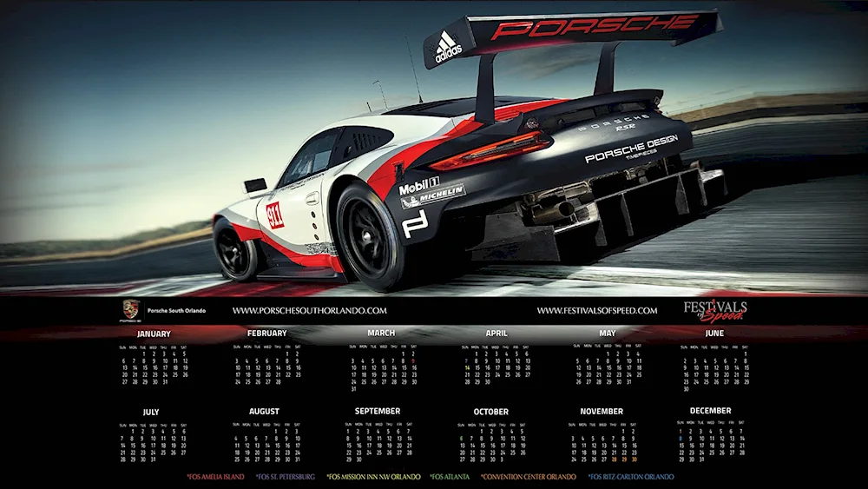Viewport: 868px width, 489px height.
Task: Click the Festivals of Speed logo
Action: coord(714,310)
